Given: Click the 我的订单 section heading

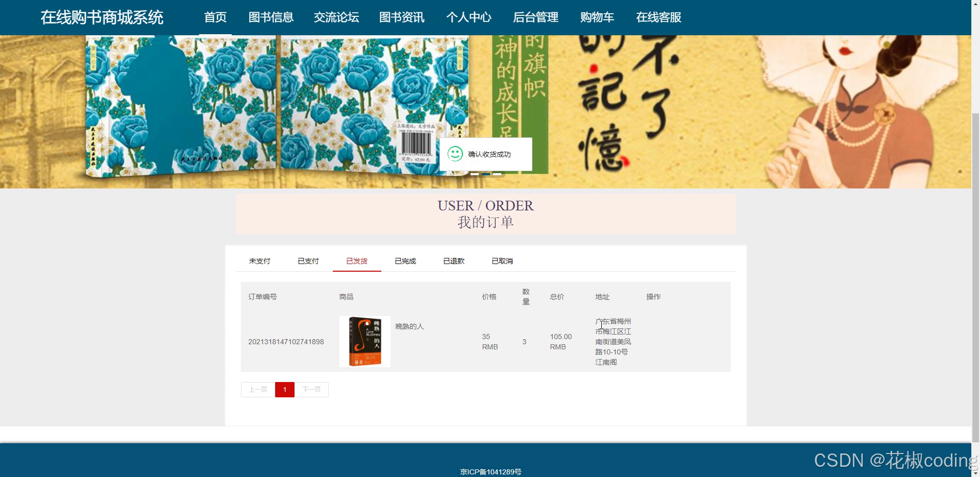Looking at the screenshot, I should [485, 222].
